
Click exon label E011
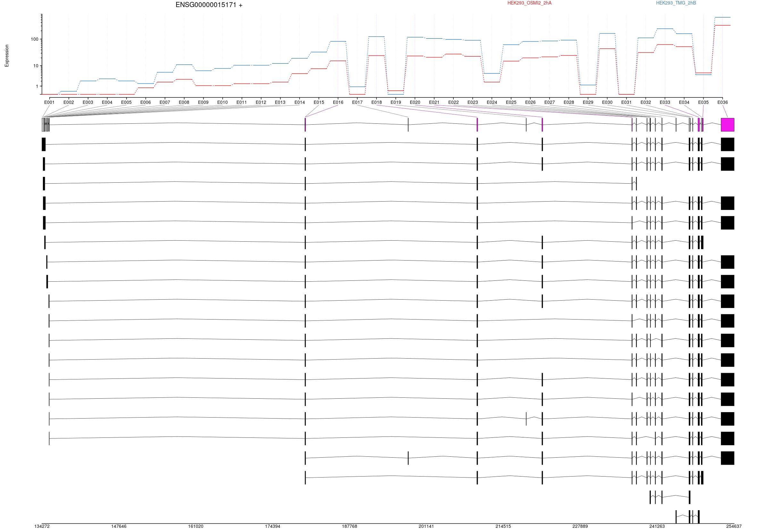(x=242, y=102)
